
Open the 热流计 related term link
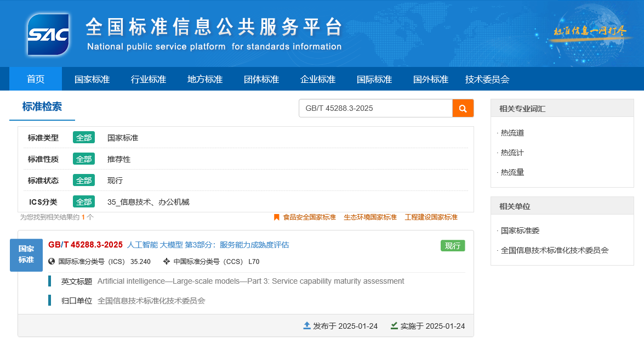coord(512,153)
